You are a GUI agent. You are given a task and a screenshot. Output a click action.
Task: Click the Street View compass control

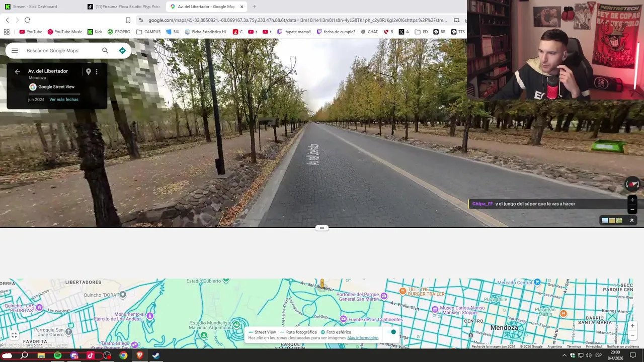[632, 184]
